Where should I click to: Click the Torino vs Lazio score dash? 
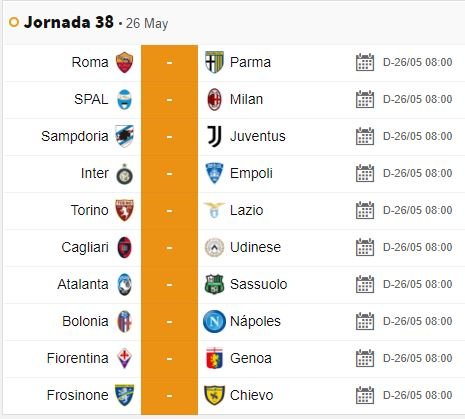pos(169,211)
